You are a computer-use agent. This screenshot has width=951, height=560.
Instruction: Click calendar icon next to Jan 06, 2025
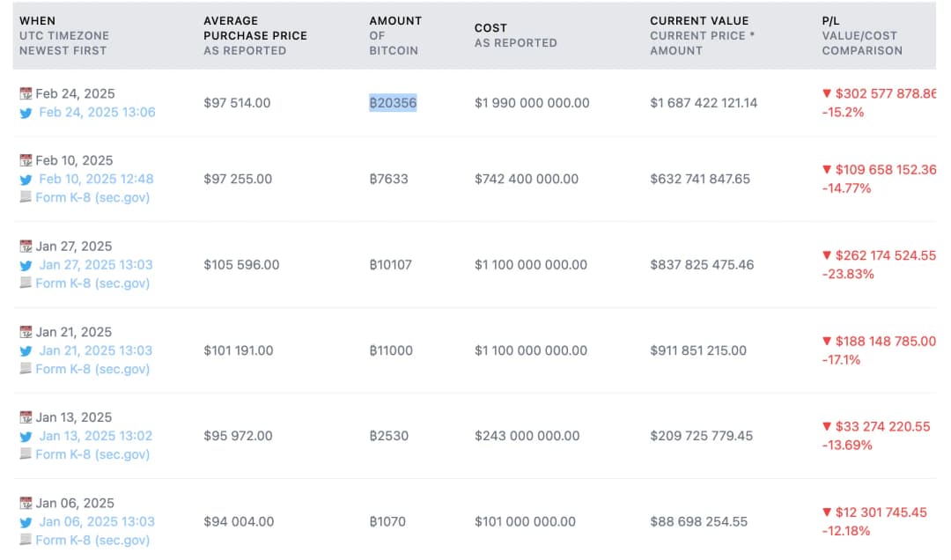click(26, 504)
